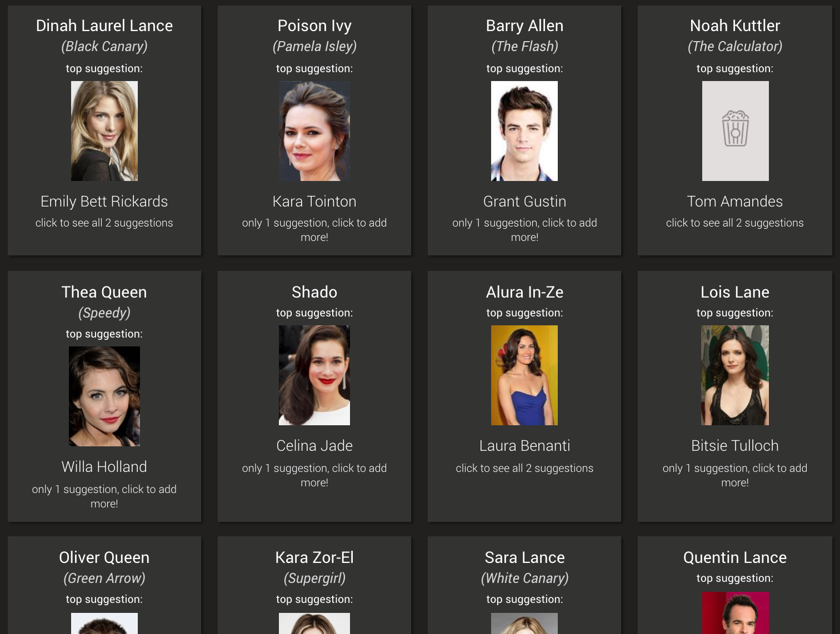Select the photo above Bitsie Tulloch's name
Screen dimensions: 840x634
pyautogui.click(x=735, y=375)
